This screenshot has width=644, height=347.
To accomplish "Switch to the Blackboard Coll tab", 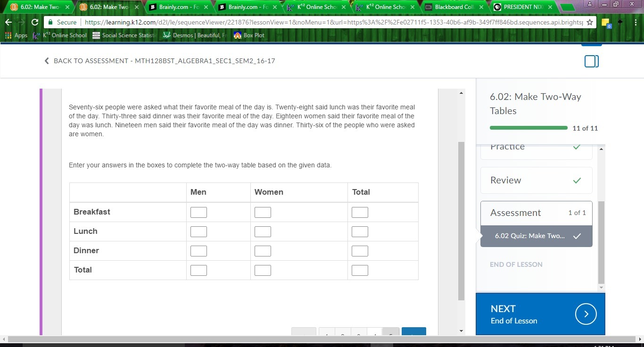I will click(x=454, y=7).
